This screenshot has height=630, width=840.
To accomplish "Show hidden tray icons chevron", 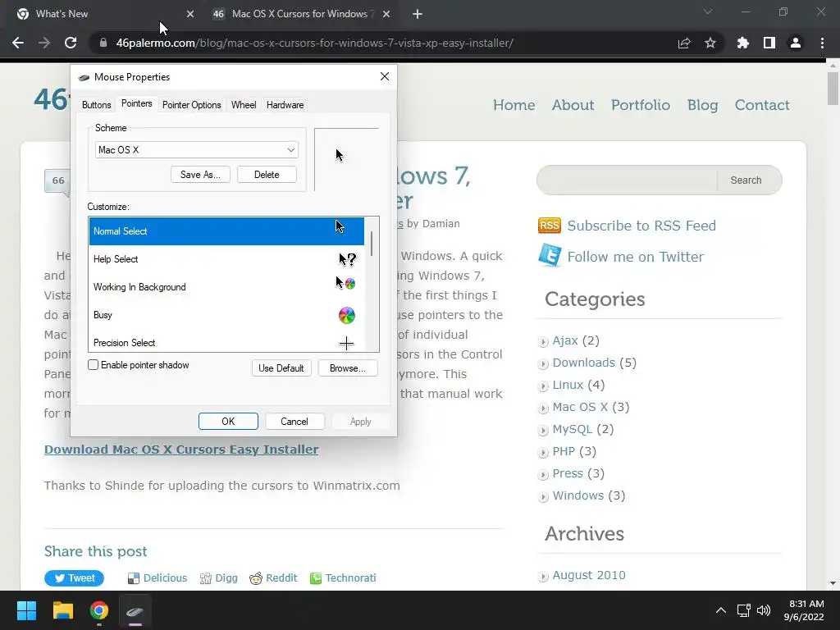I will 721,610.
